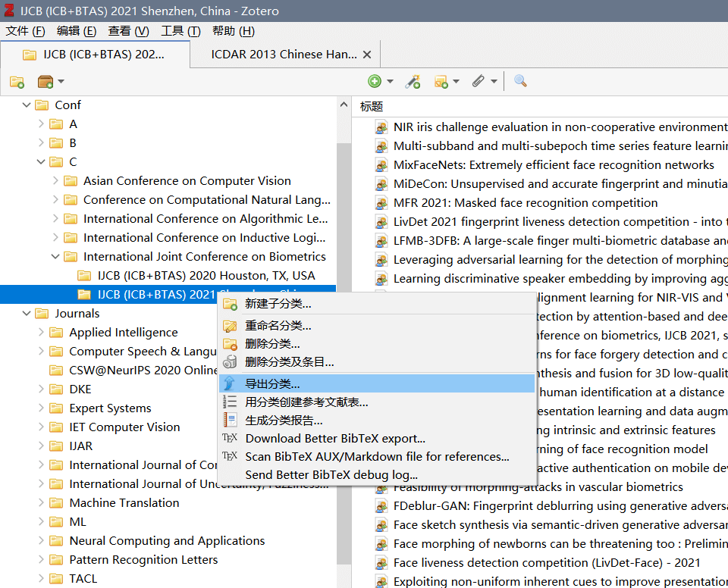Image resolution: width=728 pixels, height=588 pixels.
Task: Switch to the IJCB (ICB+BTAS) 202... tab
Action: (96, 55)
